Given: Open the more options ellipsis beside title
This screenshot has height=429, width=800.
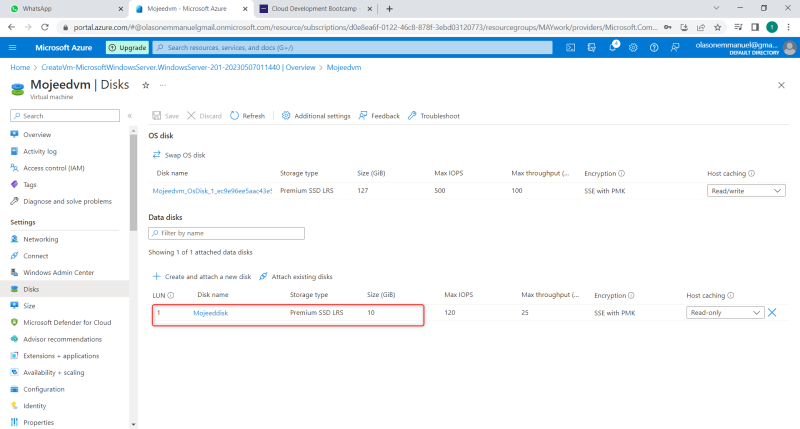Looking at the screenshot, I should [163, 85].
